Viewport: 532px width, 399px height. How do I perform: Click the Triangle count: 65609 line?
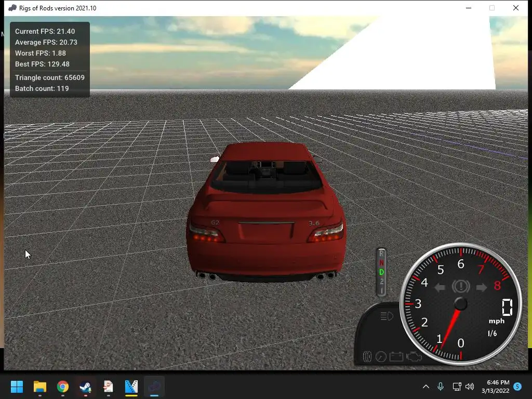pos(49,77)
